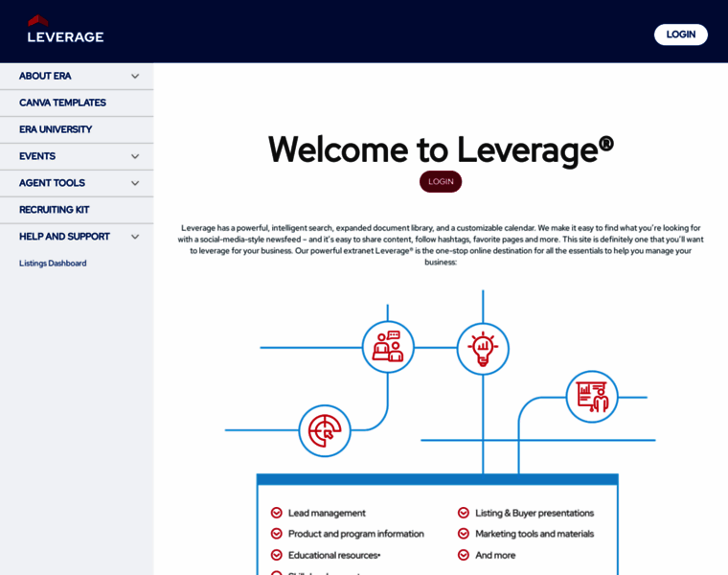Click the 'And more' text
Screen dimensions: 728x575
[495, 555]
